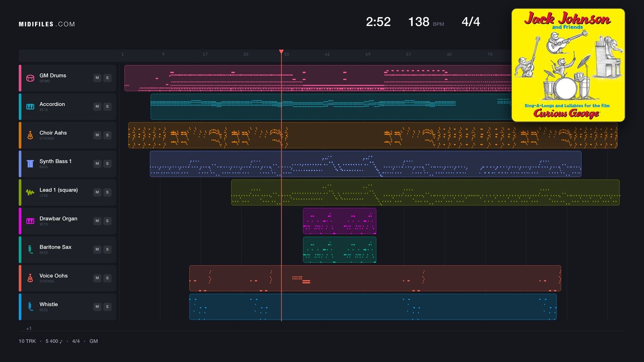Image resolution: width=644 pixels, height=362 pixels.
Task: Click the red playhead marker on the ruler
Action: [281, 52]
